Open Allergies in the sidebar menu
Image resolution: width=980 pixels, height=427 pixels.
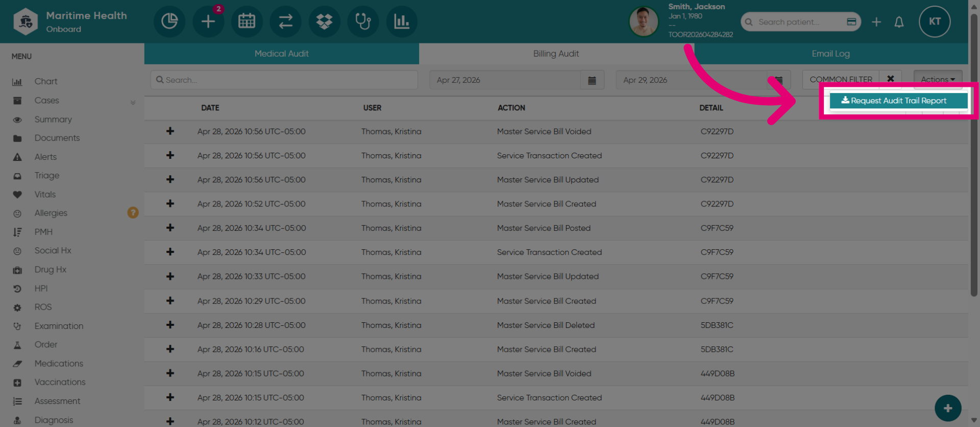(51, 213)
